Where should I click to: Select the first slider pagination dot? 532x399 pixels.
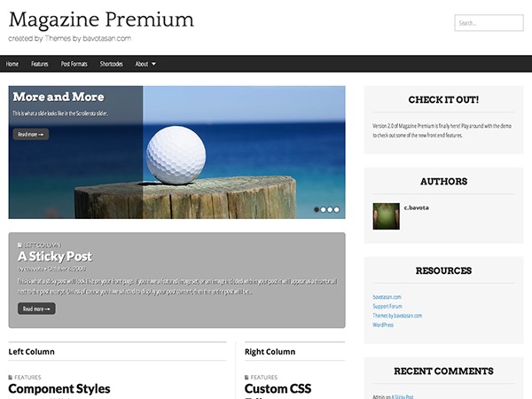[x=317, y=209]
